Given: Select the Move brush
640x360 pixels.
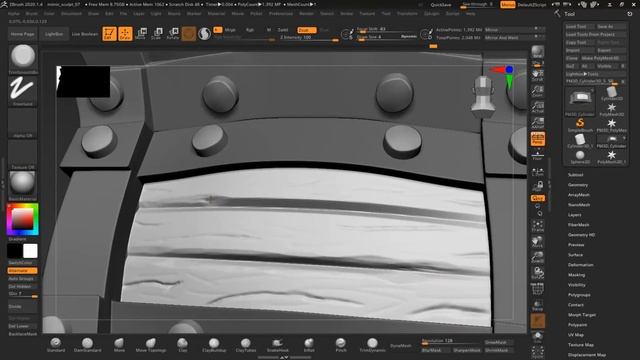Looking at the screenshot, I should tap(119, 344).
